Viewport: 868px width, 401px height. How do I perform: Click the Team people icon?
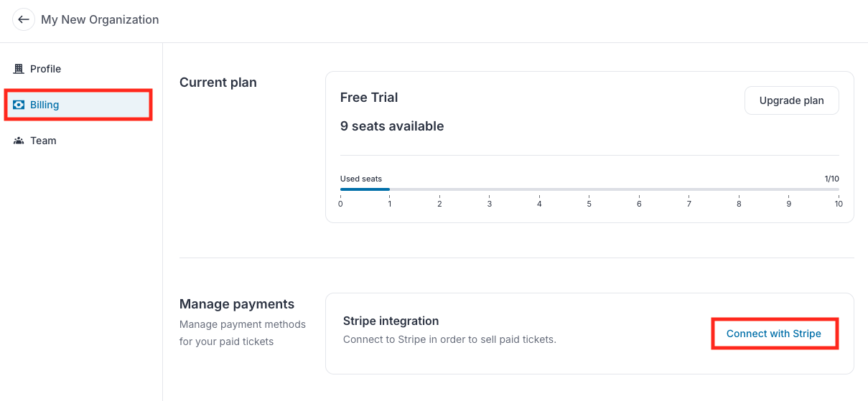click(19, 141)
